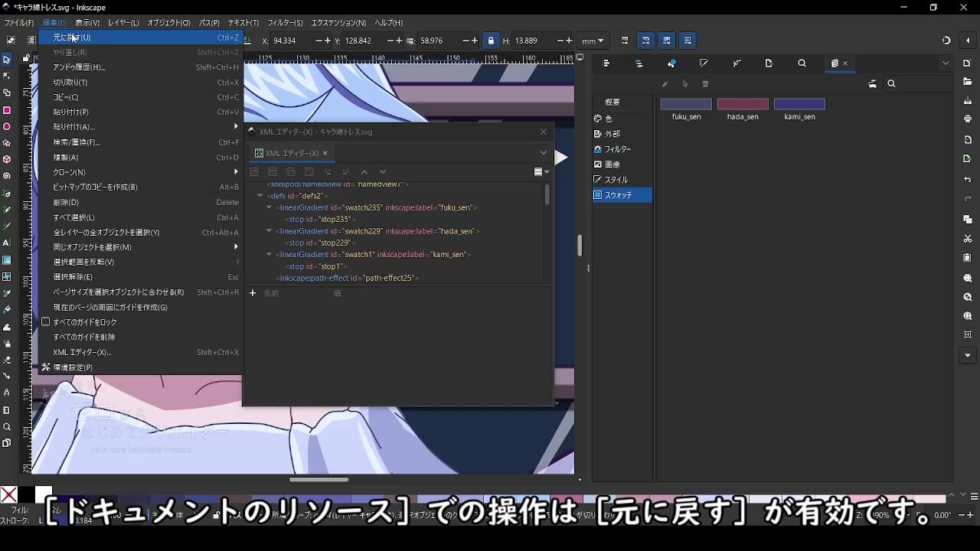This screenshot has width=980, height=551.
Task: Click the Cut scissors icon in the command bar
Action: tap(968, 239)
